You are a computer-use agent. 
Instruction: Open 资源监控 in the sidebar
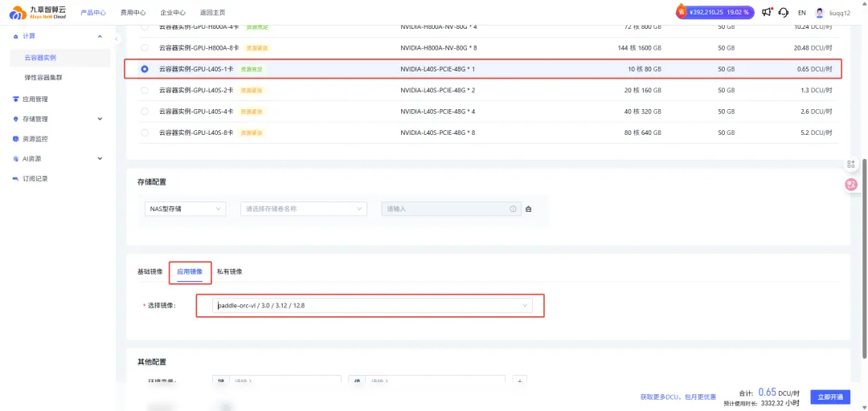pyautogui.click(x=35, y=139)
